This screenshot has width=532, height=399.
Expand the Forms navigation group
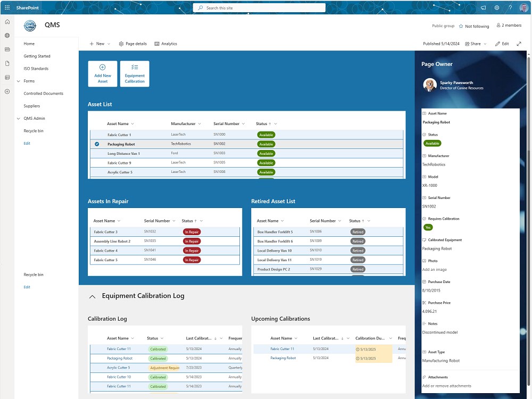[18, 81]
